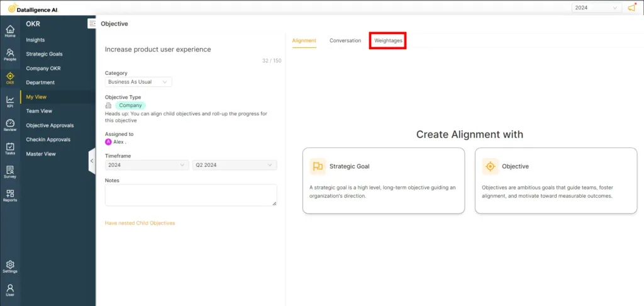Screen dimensions: 644x306
Task: Collapse the side panel with arrow
Action: pos(92,161)
